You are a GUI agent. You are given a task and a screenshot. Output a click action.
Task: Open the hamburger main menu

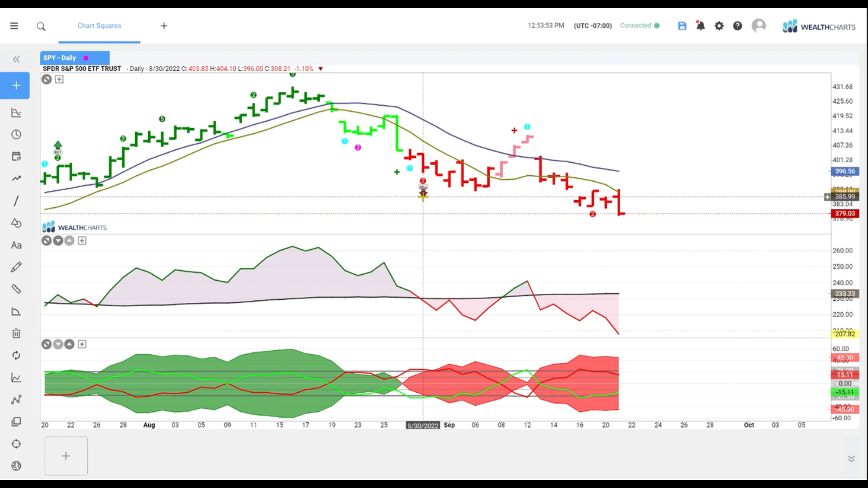14,26
